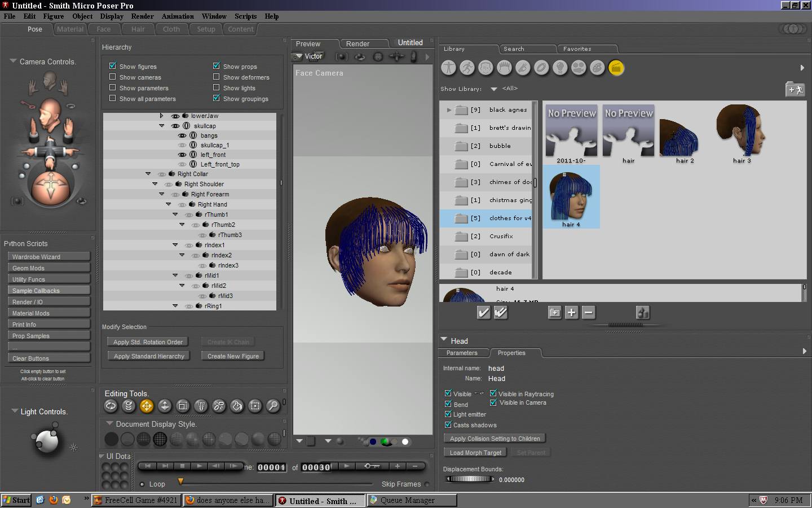The image size is (812, 508).
Task: Open the Figures library category icon
Action: [x=448, y=68]
